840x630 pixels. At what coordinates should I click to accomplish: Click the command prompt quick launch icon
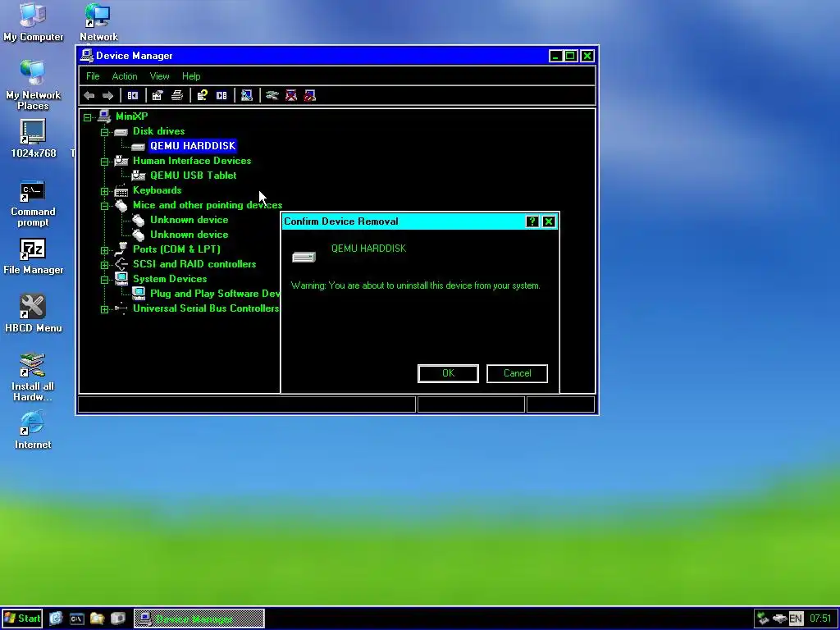tap(76, 619)
